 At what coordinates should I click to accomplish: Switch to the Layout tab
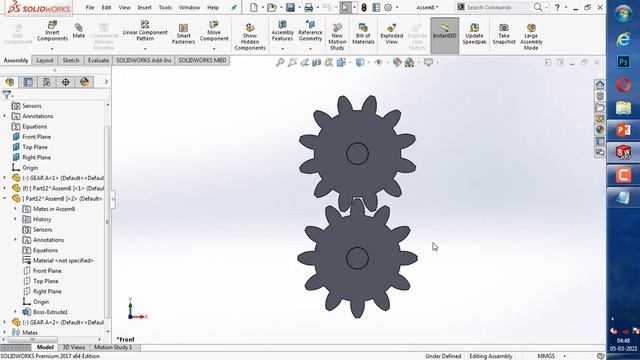[45, 60]
